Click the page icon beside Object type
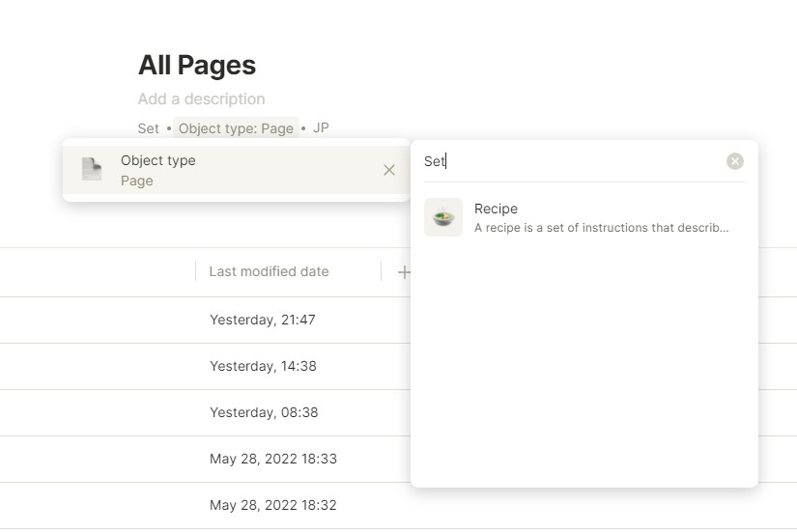The image size is (797, 532). 92,170
